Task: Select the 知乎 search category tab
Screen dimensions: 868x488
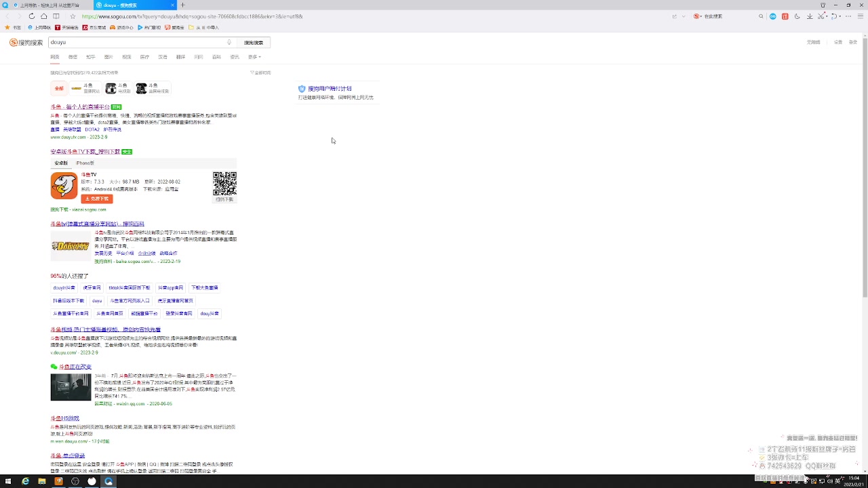Action: pyautogui.click(x=91, y=57)
